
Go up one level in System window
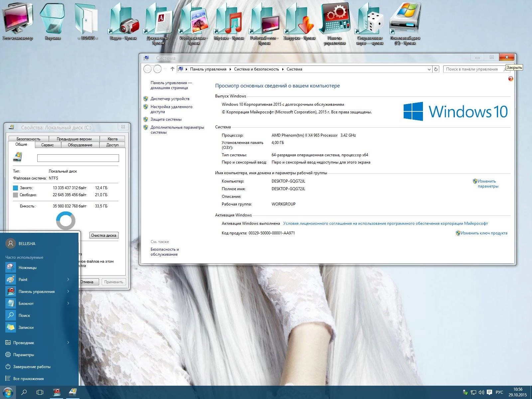[172, 69]
